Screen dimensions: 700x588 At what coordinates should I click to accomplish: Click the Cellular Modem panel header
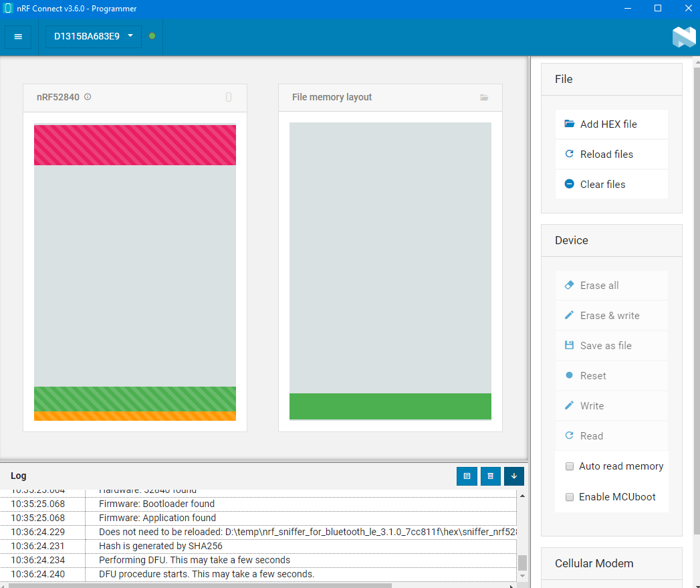pos(611,563)
